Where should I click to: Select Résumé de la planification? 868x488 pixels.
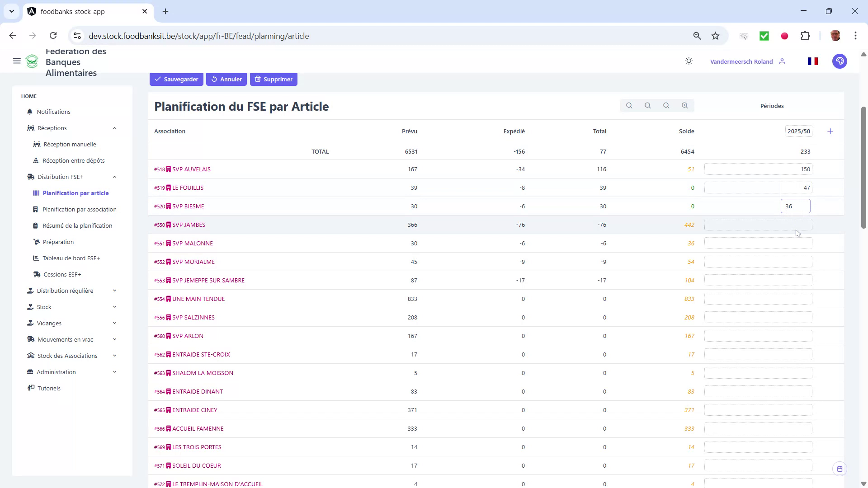click(x=77, y=225)
